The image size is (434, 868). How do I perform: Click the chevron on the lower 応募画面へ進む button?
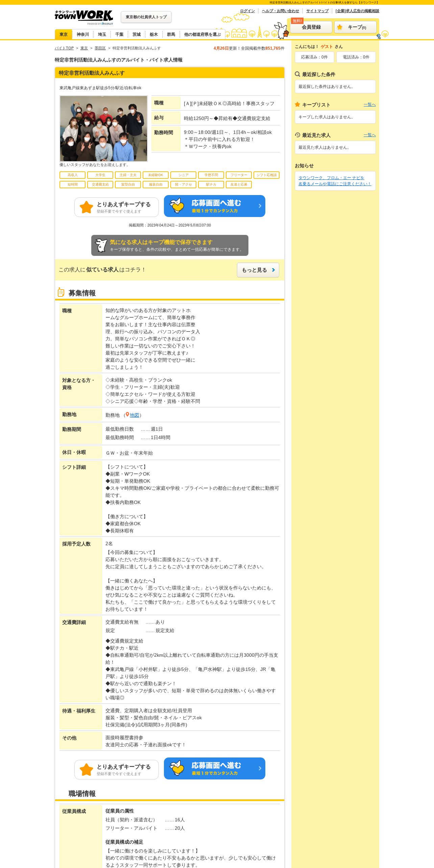click(260, 768)
